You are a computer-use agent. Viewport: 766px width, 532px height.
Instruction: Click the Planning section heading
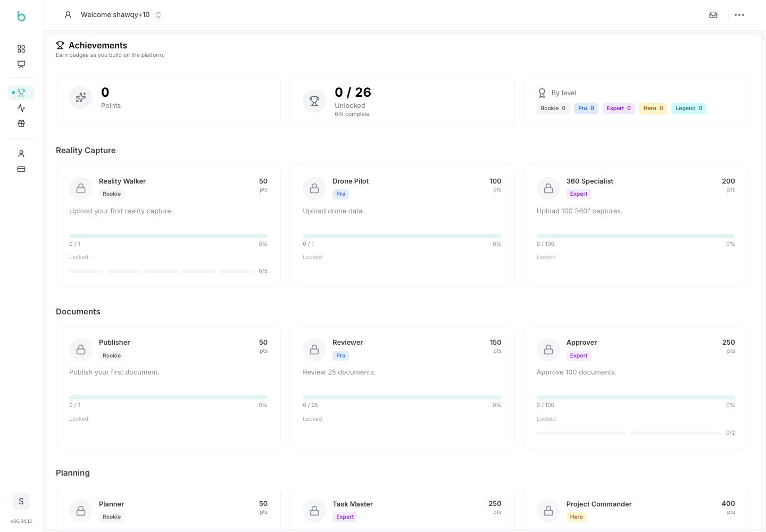pyautogui.click(x=73, y=473)
